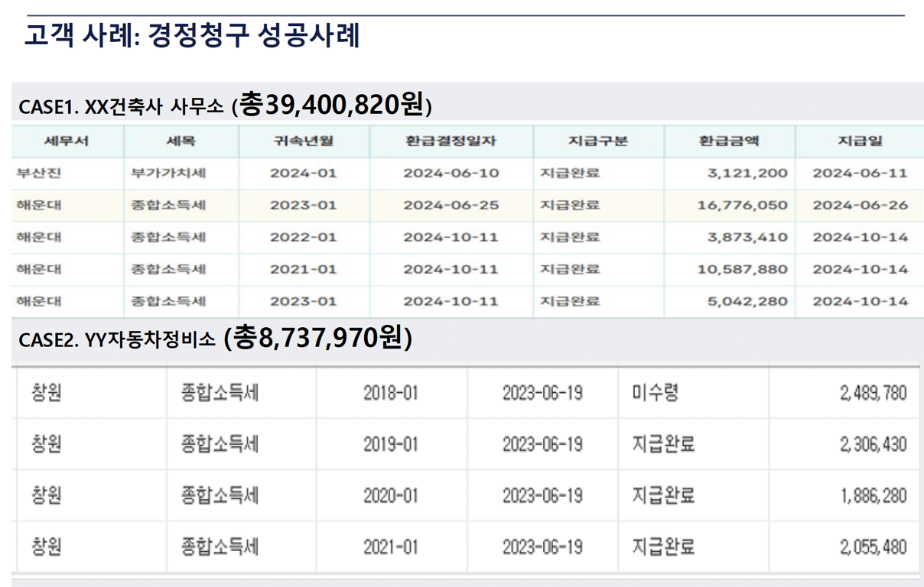Click the 귀속년월 column header
Screen dimensions: 924x587
[x=304, y=141]
